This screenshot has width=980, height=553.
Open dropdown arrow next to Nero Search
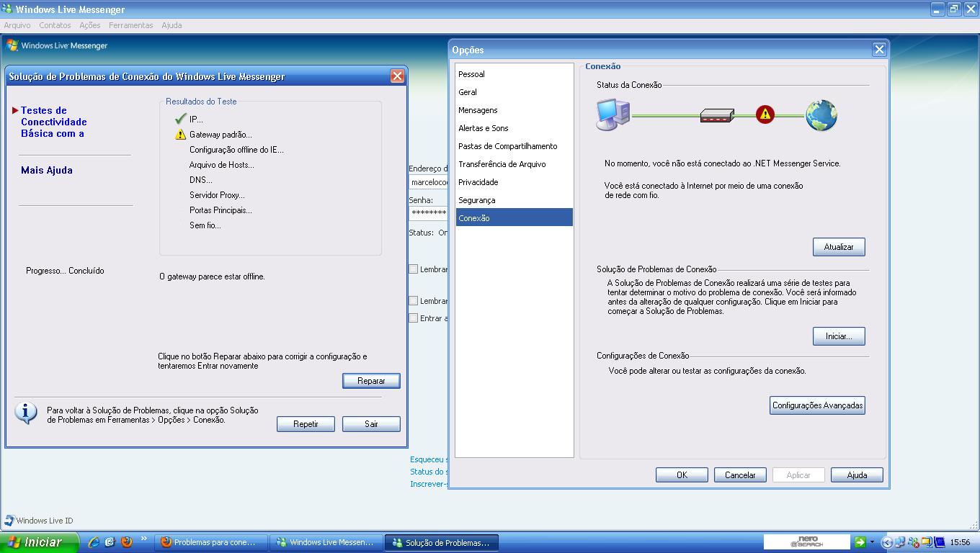click(872, 542)
